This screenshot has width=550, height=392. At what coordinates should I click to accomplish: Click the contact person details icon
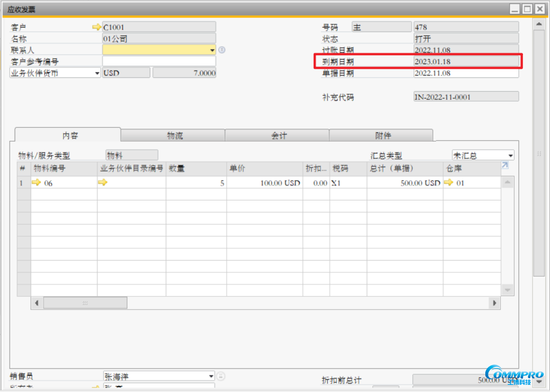point(222,50)
